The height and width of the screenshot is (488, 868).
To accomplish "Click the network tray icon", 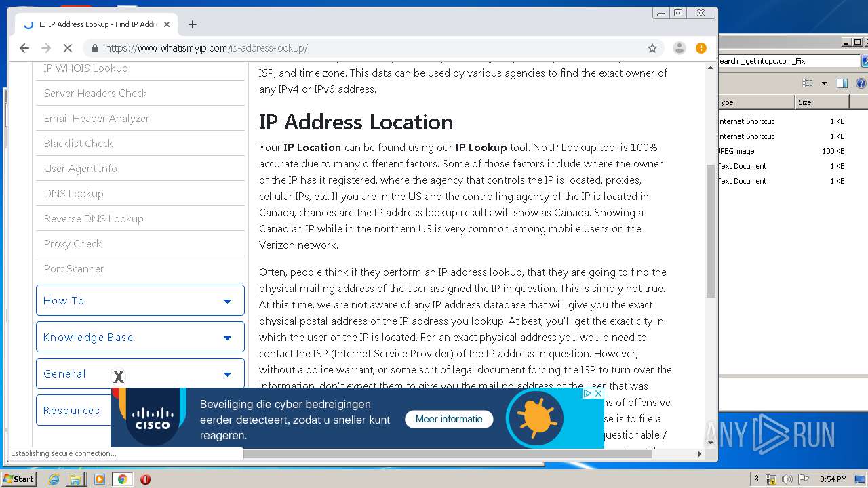I will (771, 479).
